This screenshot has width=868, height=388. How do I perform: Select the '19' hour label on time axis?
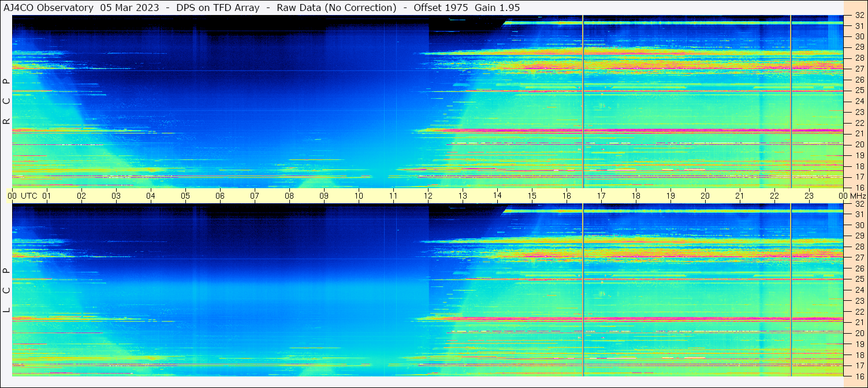pyautogui.click(x=670, y=196)
